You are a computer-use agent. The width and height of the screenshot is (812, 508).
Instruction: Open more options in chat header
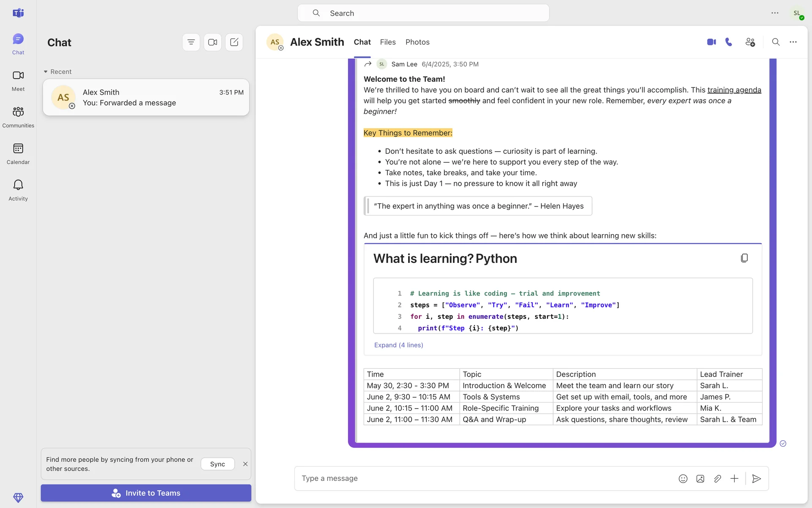click(x=793, y=42)
